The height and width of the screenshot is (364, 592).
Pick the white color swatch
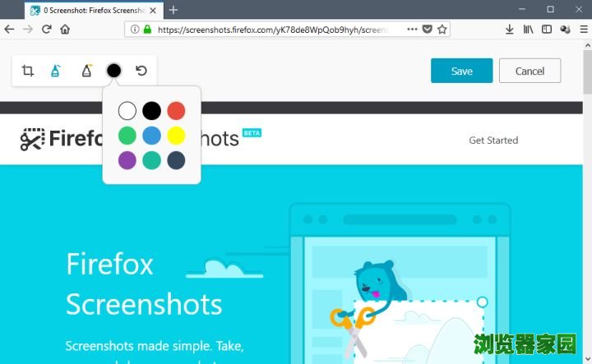pos(127,111)
